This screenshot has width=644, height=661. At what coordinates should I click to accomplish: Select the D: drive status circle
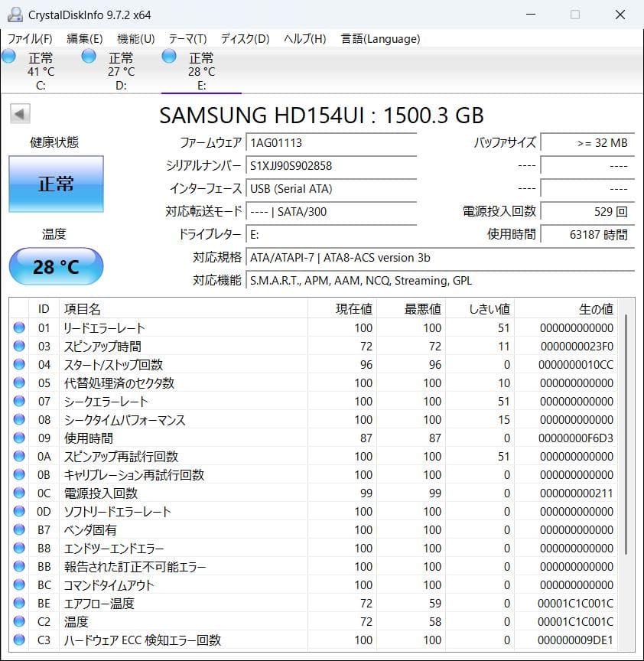pyautogui.click(x=89, y=56)
